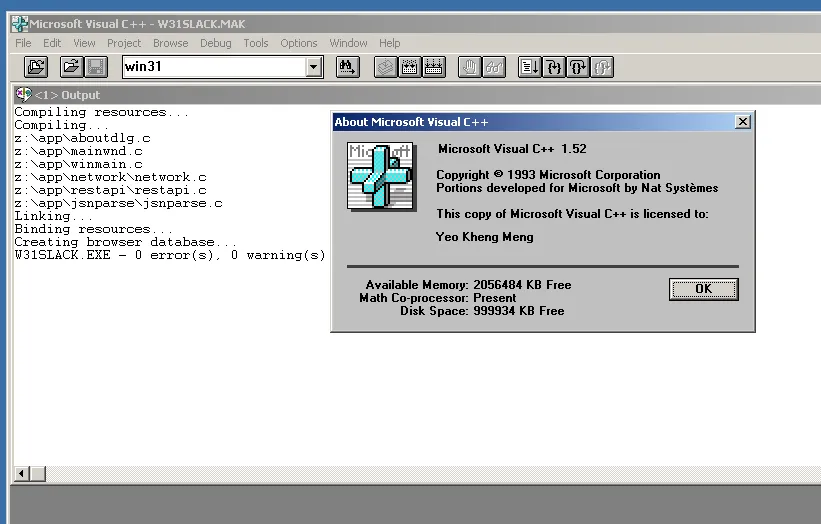Click the Project Files toolbar icon
821x524 pixels.
point(36,67)
